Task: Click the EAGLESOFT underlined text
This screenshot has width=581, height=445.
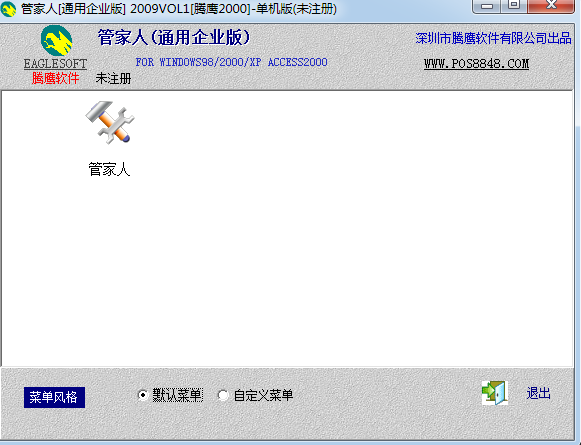Action: (x=55, y=64)
